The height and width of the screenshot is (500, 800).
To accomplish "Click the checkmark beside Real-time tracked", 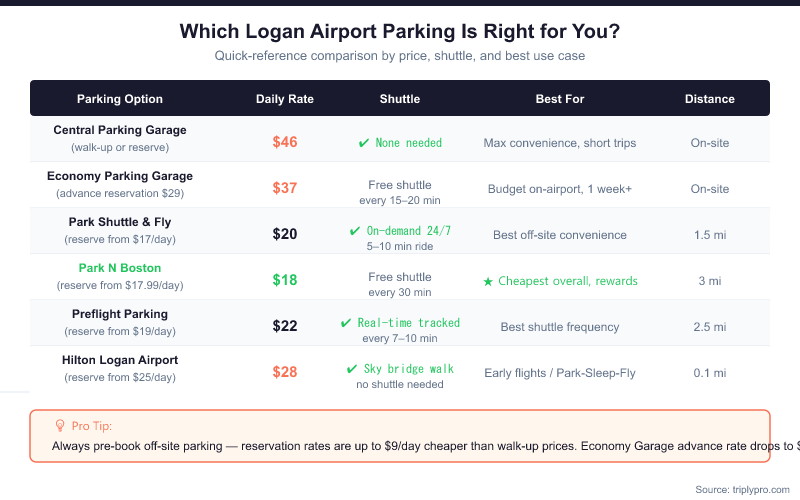I will tap(347, 323).
